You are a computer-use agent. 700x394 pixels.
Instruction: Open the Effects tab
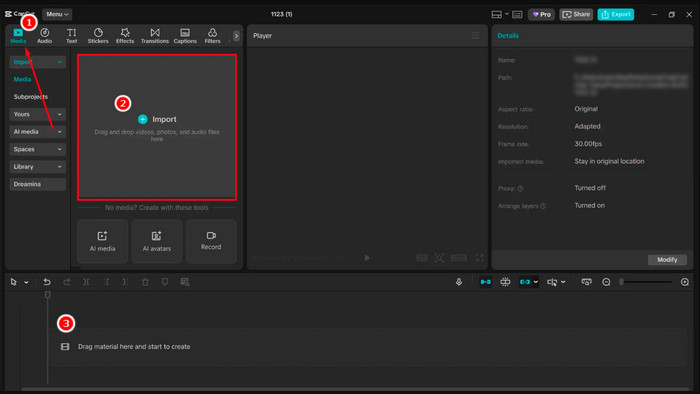pyautogui.click(x=125, y=36)
